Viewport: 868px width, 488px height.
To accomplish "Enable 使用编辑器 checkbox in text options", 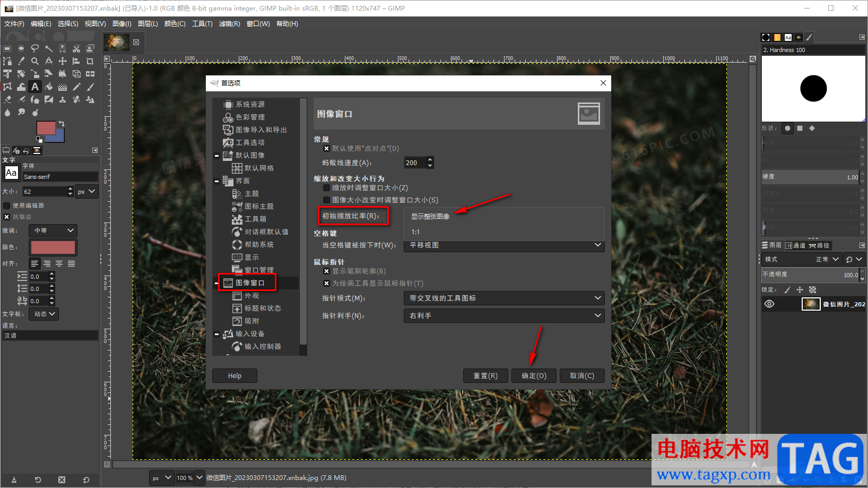I will pyautogui.click(x=6, y=206).
